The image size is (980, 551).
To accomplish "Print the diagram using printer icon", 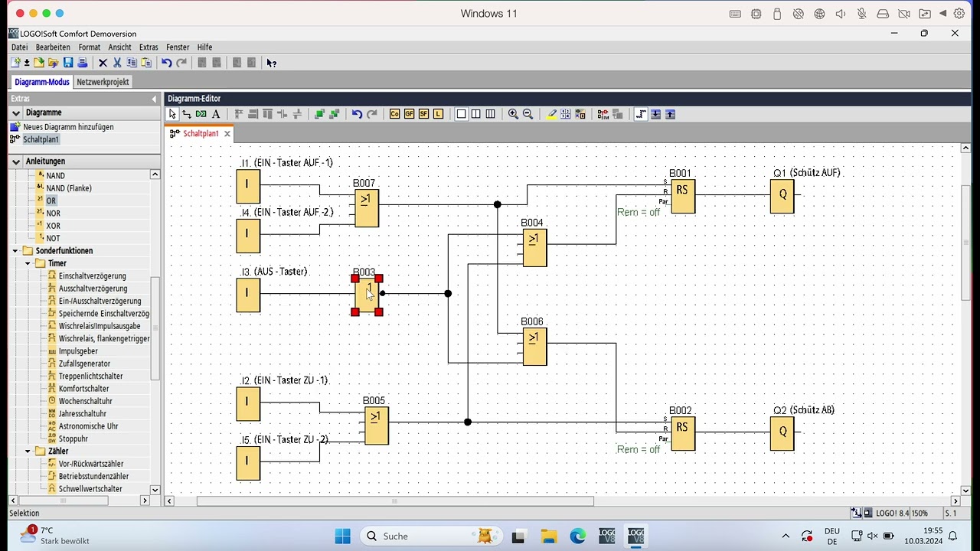I will [83, 63].
